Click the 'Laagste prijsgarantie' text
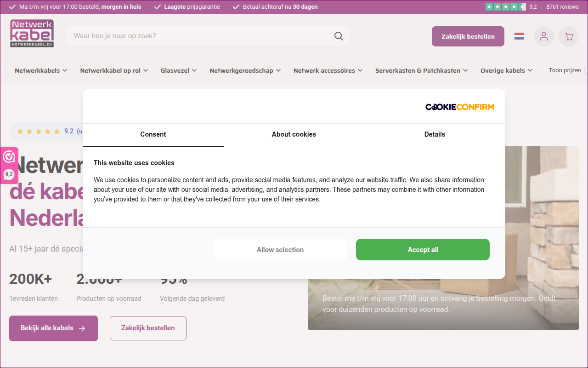The height and width of the screenshot is (368, 588). click(192, 7)
